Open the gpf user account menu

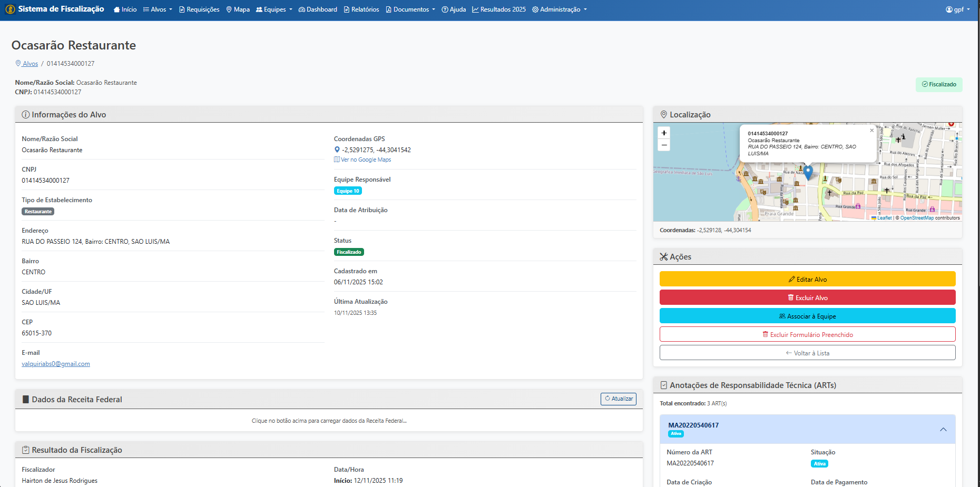tap(957, 9)
